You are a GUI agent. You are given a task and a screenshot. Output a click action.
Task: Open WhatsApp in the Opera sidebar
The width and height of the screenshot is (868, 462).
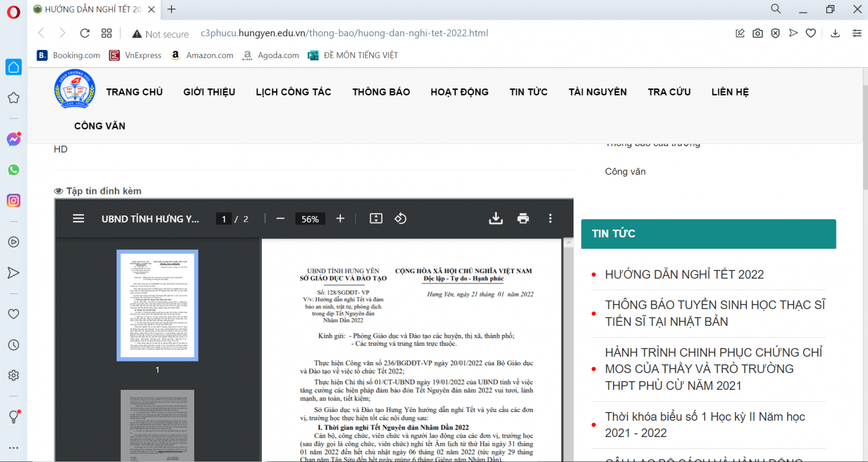point(14,170)
